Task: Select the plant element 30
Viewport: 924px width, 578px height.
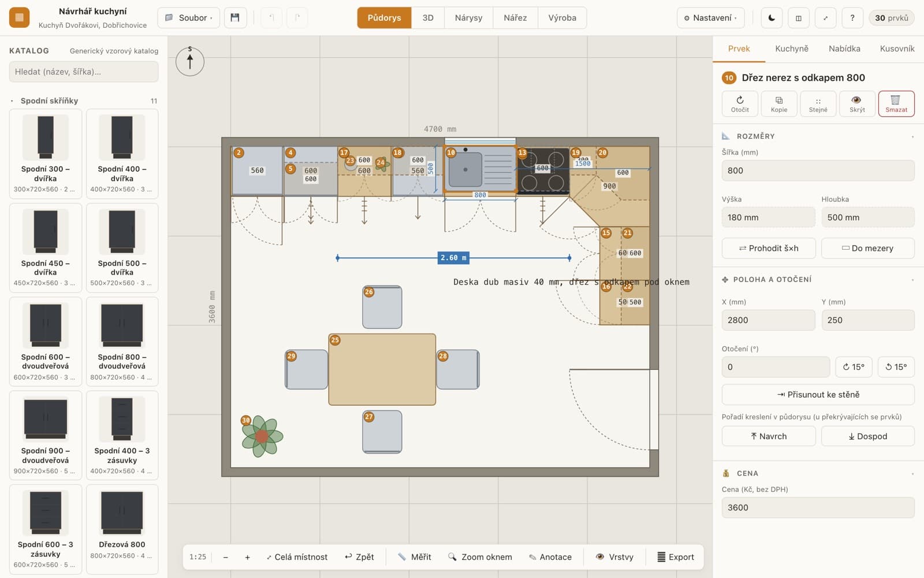Action: click(262, 436)
